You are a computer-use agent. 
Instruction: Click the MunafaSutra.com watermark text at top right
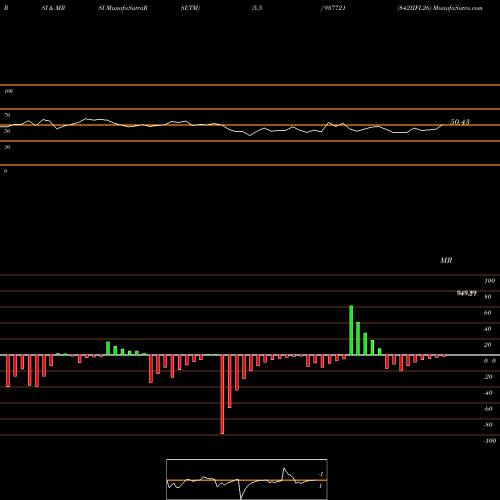click(x=458, y=8)
